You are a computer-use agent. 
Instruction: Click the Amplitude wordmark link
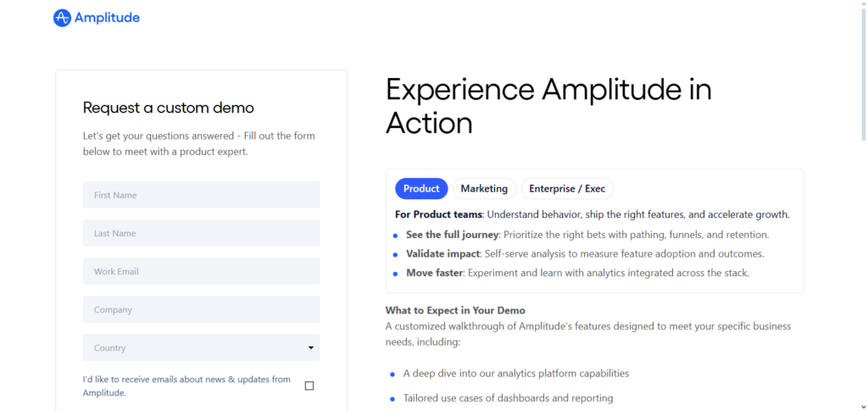tap(107, 18)
